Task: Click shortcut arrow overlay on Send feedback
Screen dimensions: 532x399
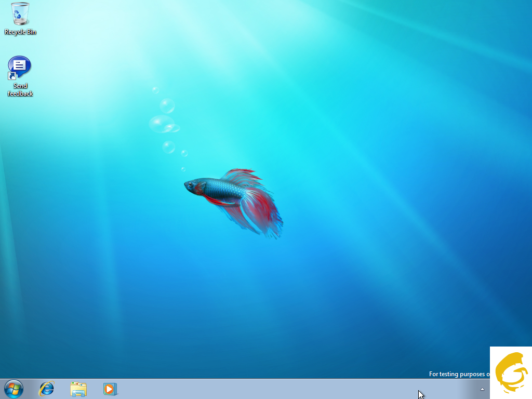Action: 12,76
